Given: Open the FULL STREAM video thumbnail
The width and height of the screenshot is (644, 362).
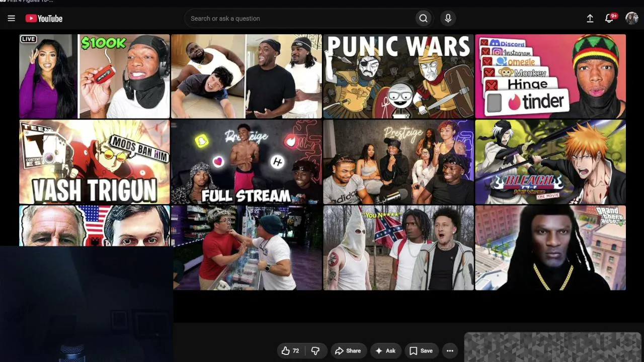Looking at the screenshot, I should [247, 162].
